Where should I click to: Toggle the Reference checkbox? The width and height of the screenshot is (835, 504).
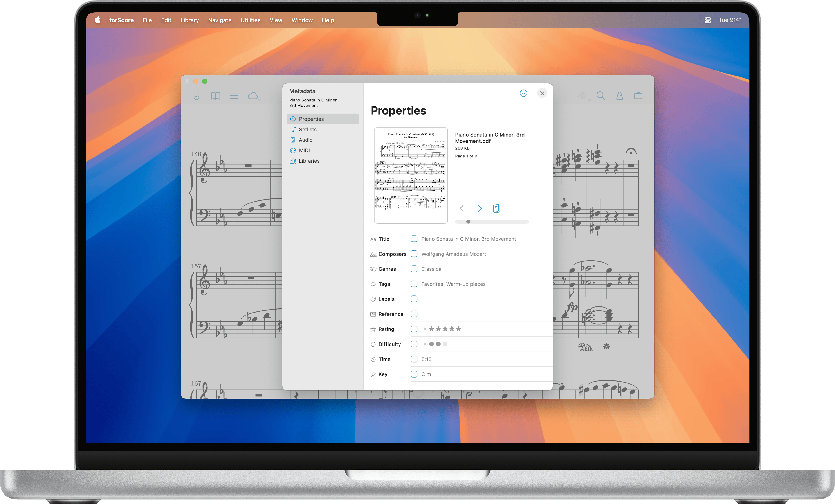pos(414,314)
